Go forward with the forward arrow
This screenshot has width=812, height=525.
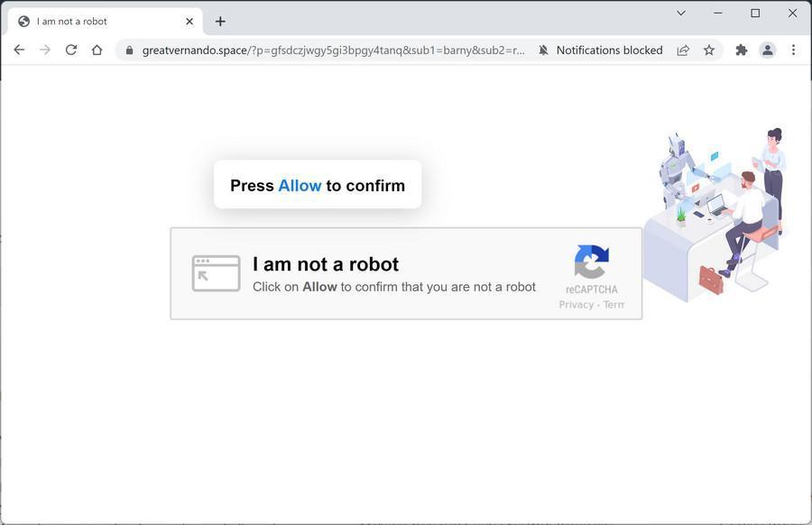45,50
